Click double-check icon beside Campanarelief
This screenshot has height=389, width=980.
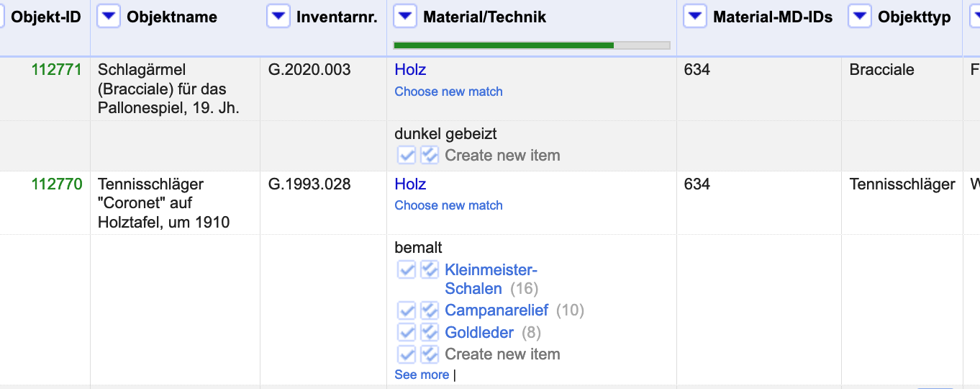coord(430,310)
